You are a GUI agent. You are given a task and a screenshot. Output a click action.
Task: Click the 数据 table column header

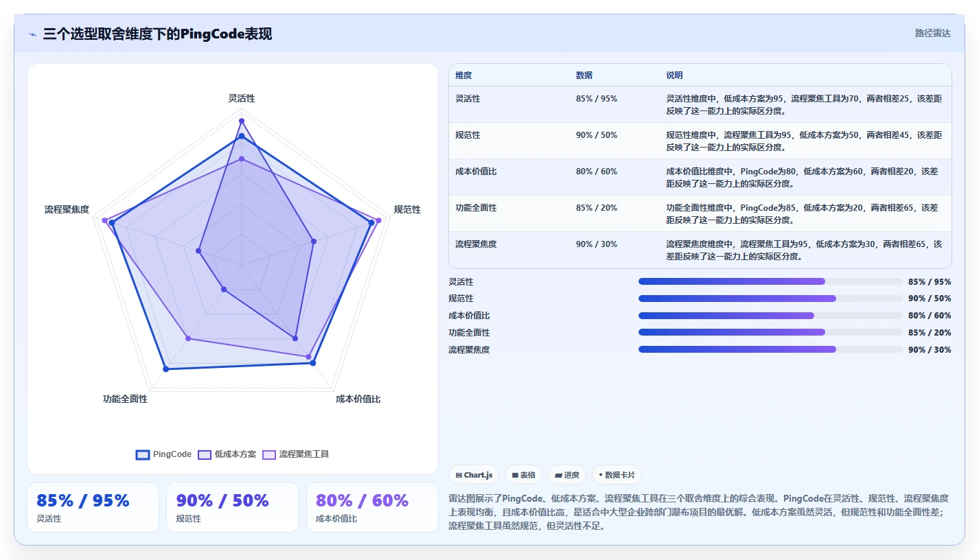pos(584,75)
